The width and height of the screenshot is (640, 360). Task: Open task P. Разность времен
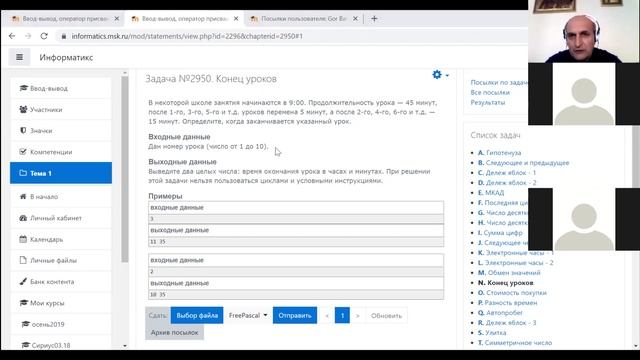coord(507,303)
